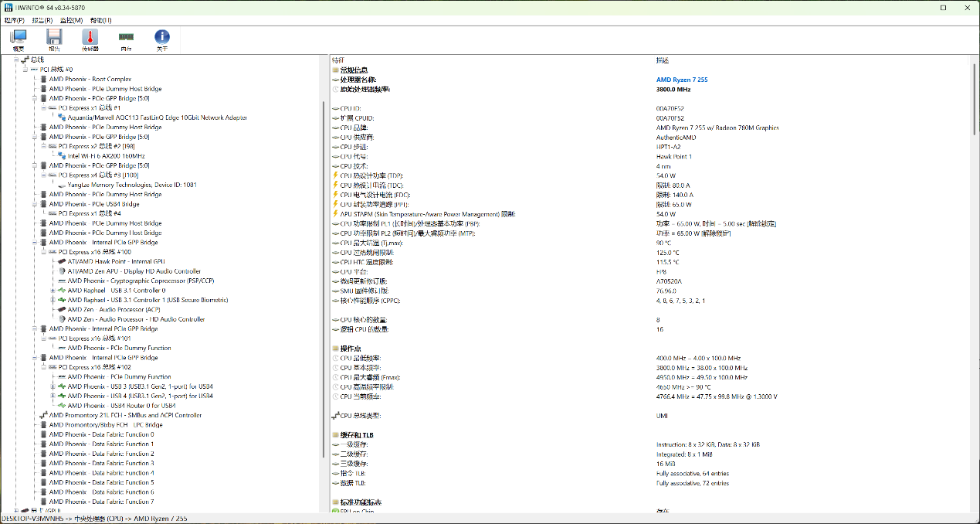Image resolution: width=980 pixels, height=524 pixels.
Task: Expand the AMD Raphael USB 3.1 Controller 0 node
Action: [53, 291]
